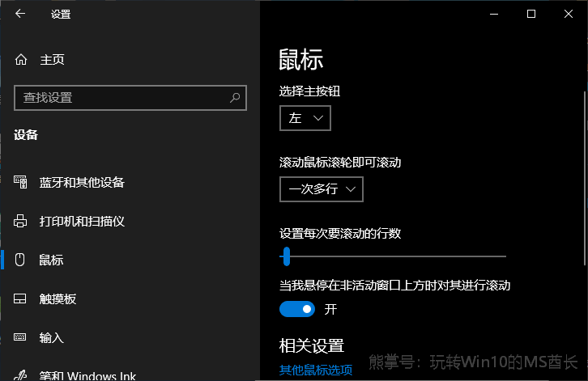The image size is (588, 381).
Task: Click the back arrow in Settings
Action: tap(20, 14)
